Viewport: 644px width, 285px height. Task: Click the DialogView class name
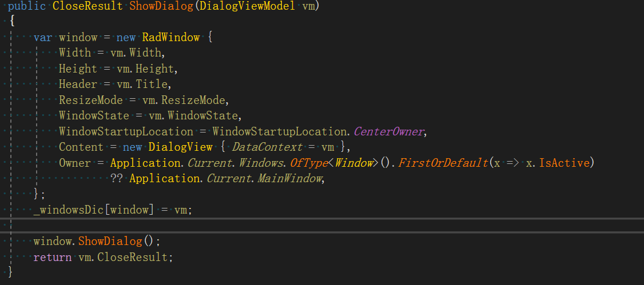tap(181, 147)
